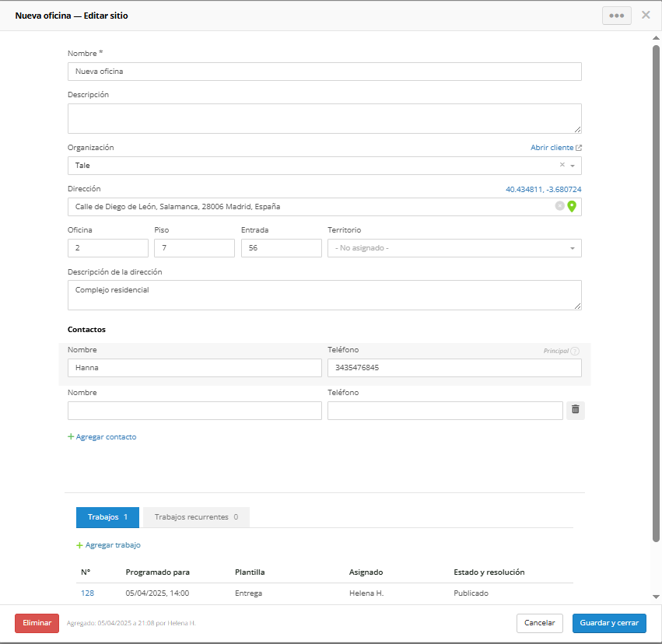The width and height of the screenshot is (662, 644).
Task: Click the empty second contact Nombre field
Action: click(194, 411)
